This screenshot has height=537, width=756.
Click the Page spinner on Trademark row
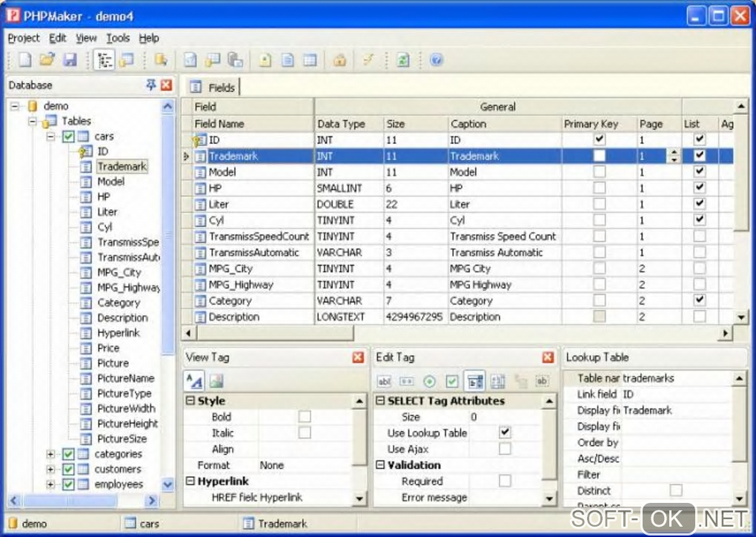tap(674, 155)
